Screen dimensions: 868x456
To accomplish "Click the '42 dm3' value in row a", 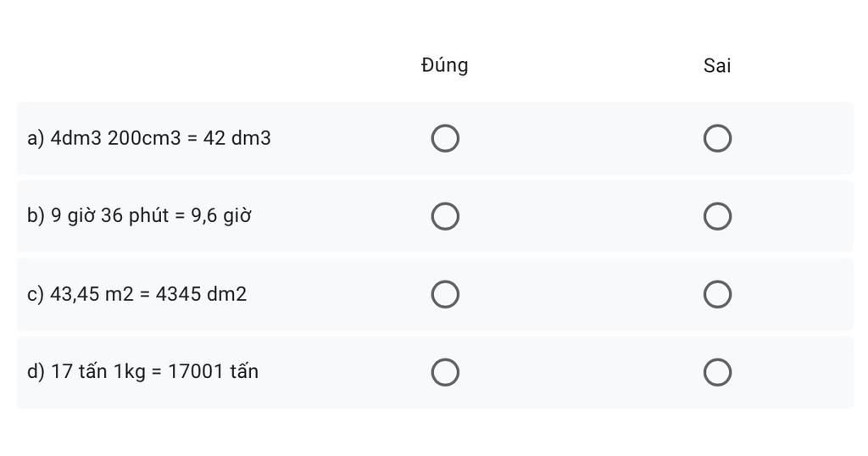I will click(x=237, y=138).
